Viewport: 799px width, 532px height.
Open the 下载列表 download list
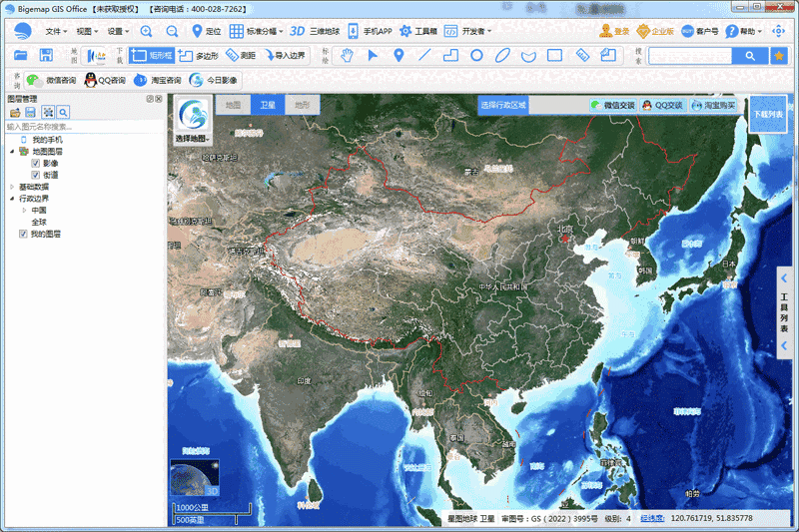(x=766, y=114)
